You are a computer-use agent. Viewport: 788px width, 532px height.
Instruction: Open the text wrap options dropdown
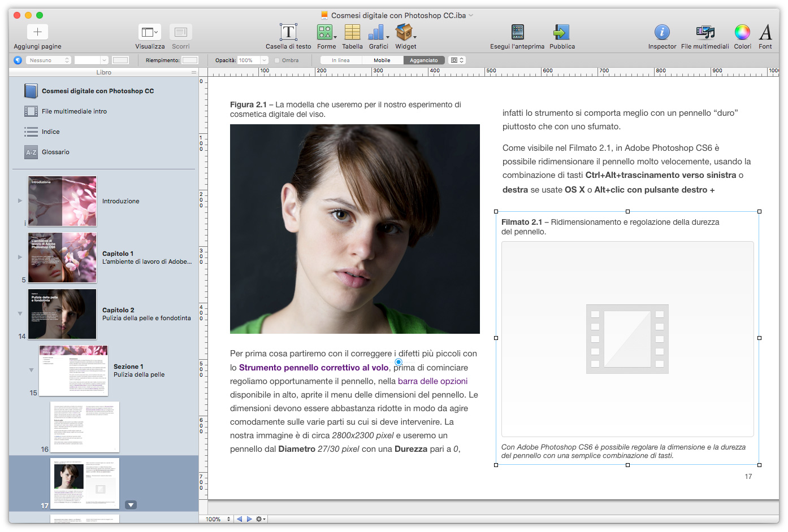(457, 60)
